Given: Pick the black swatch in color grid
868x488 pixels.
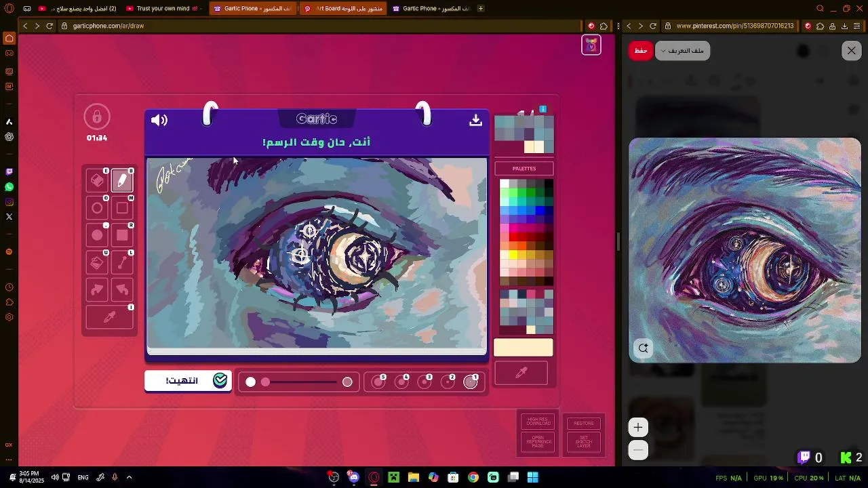Looking at the screenshot, I should [549, 184].
